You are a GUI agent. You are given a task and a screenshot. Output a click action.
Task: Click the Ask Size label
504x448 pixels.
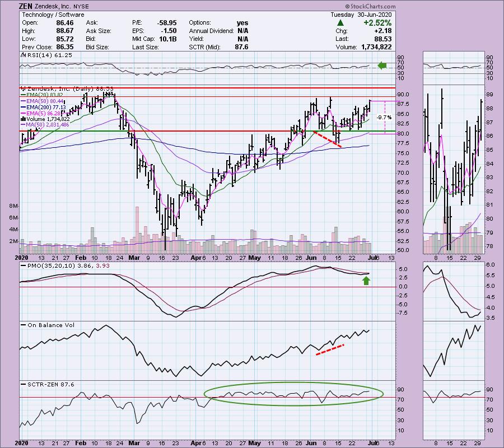99,31
